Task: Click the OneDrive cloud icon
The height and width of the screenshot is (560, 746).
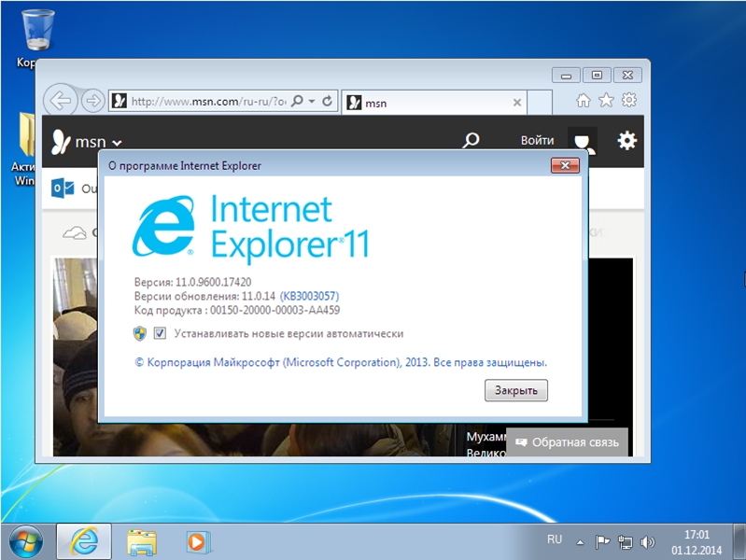Action: (75, 233)
